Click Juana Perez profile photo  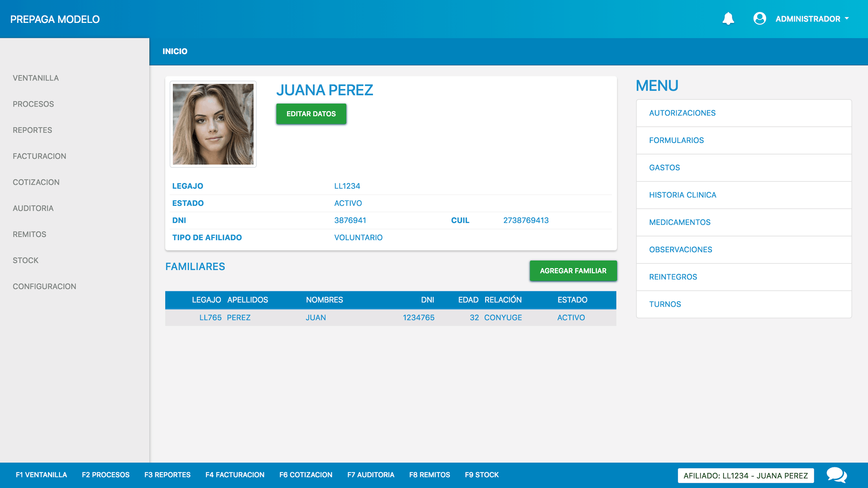pos(213,124)
